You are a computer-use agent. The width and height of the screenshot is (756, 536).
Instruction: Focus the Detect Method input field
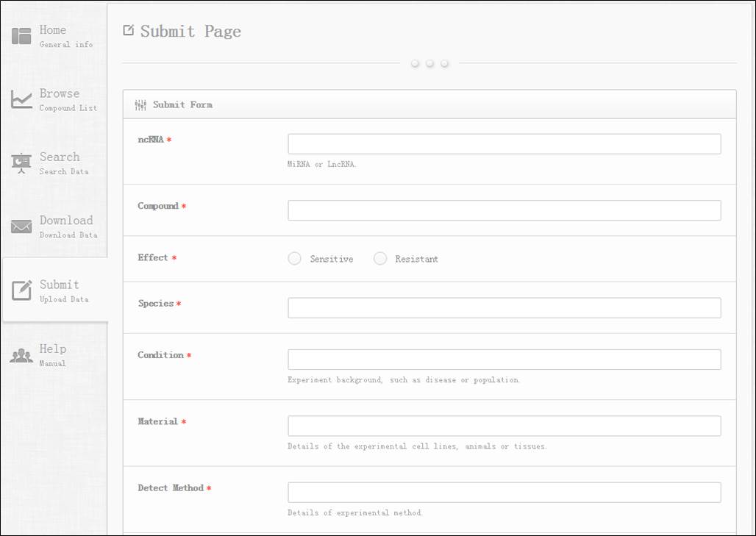click(504, 493)
